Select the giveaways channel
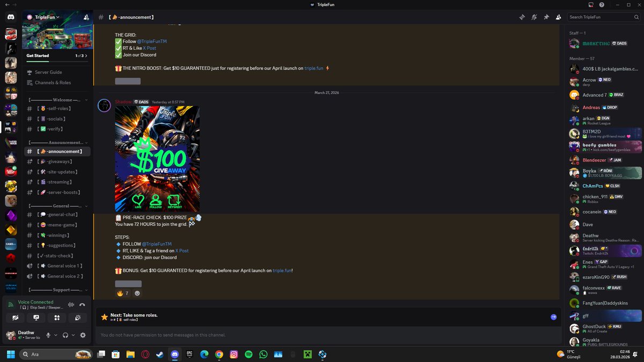Image resolution: width=644 pixels, height=362 pixels. click(56, 161)
